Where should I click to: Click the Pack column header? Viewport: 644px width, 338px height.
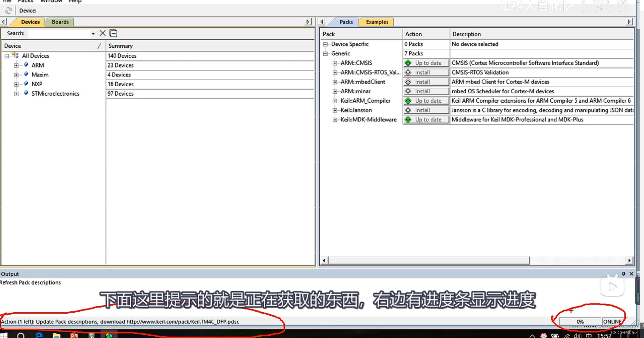click(361, 34)
